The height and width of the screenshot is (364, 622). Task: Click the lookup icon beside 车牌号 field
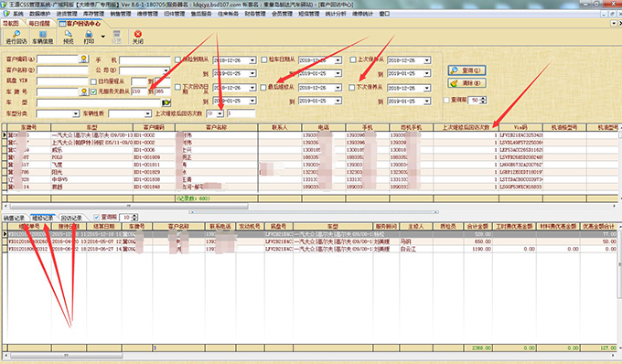(x=84, y=91)
